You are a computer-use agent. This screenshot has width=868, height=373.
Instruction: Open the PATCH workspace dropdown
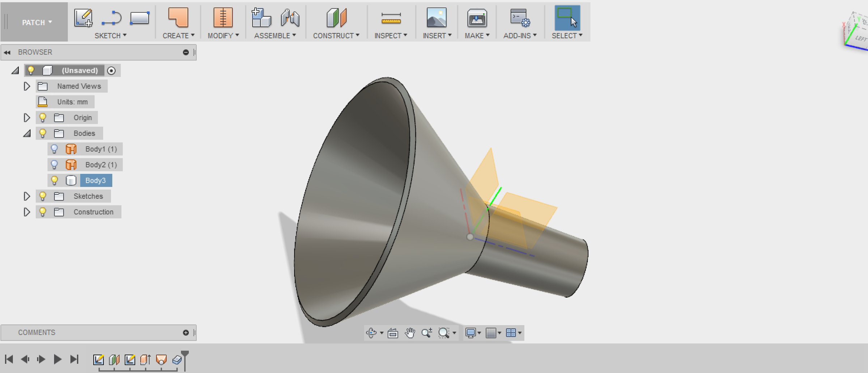[36, 22]
